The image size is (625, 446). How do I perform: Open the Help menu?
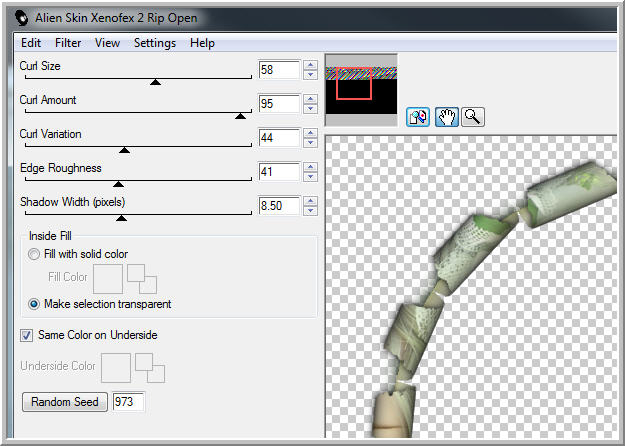[x=202, y=43]
